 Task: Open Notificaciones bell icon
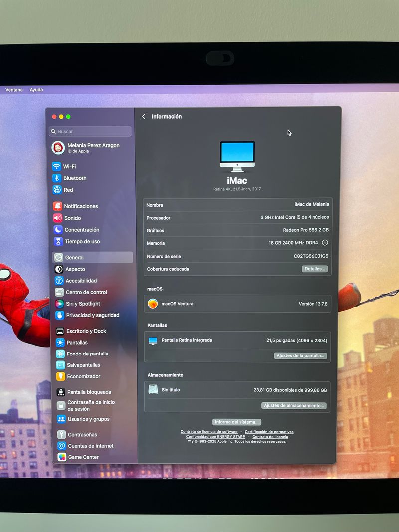click(x=58, y=206)
